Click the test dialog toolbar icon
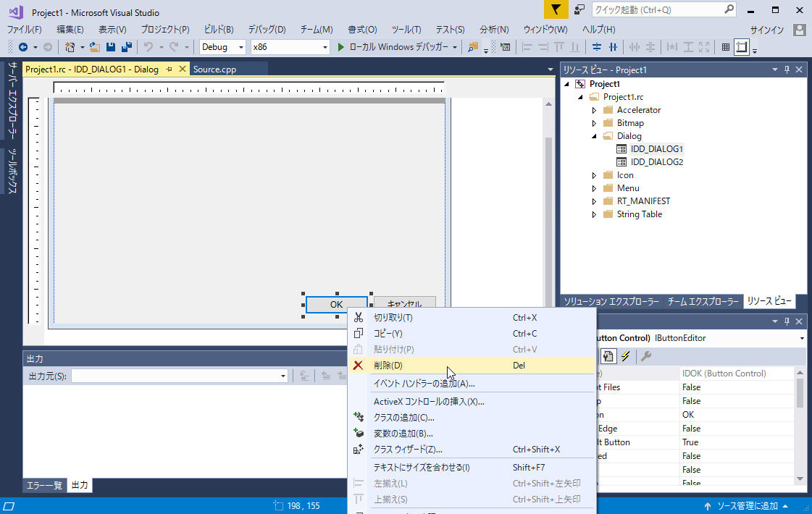This screenshot has height=514, width=812. coord(506,47)
